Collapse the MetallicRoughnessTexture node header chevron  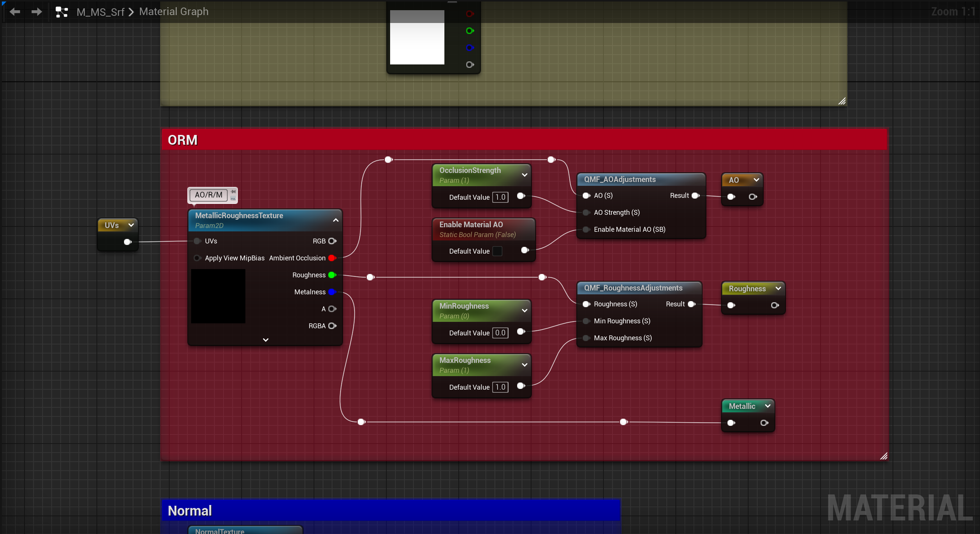(335, 220)
